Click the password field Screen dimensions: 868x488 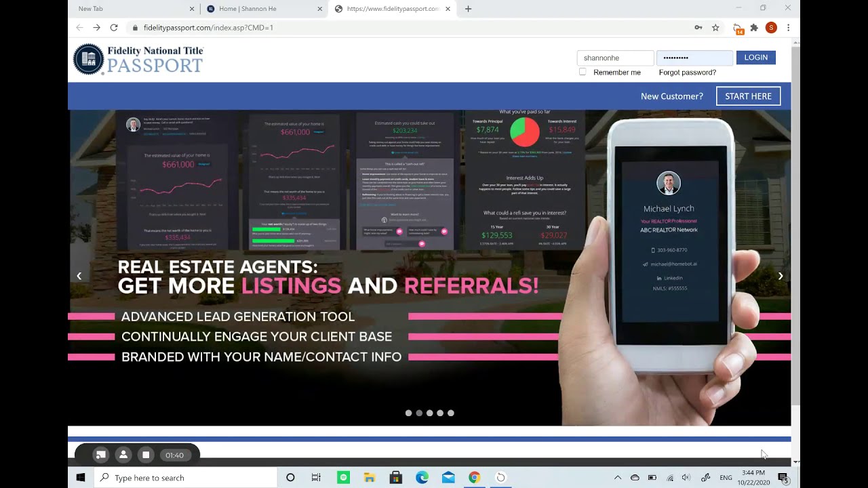pos(694,58)
